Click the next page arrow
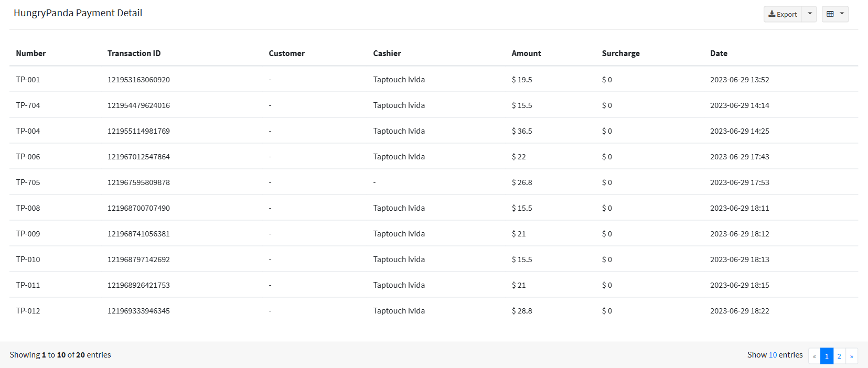The height and width of the screenshot is (368, 868). tap(851, 356)
